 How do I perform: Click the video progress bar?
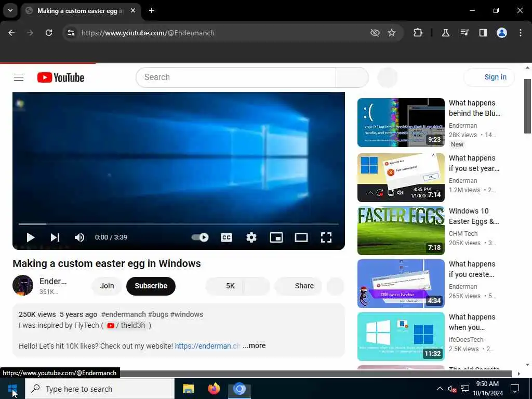[179, 224]
